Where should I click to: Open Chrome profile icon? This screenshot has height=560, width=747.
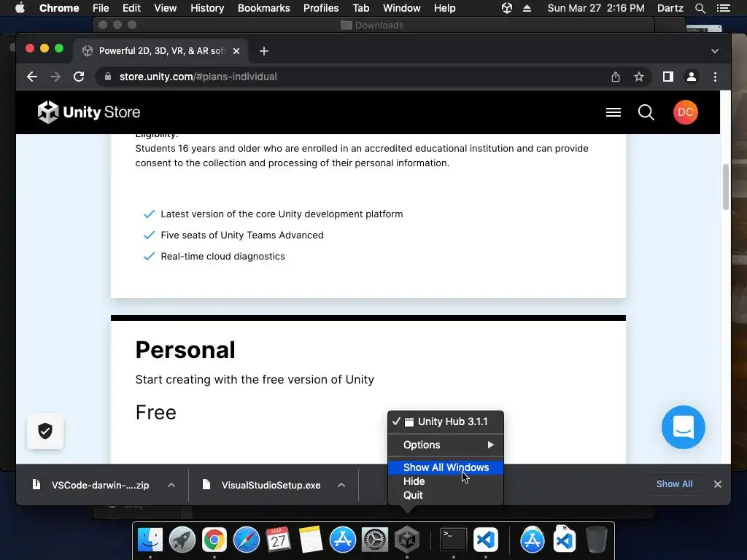pos(692,77)
